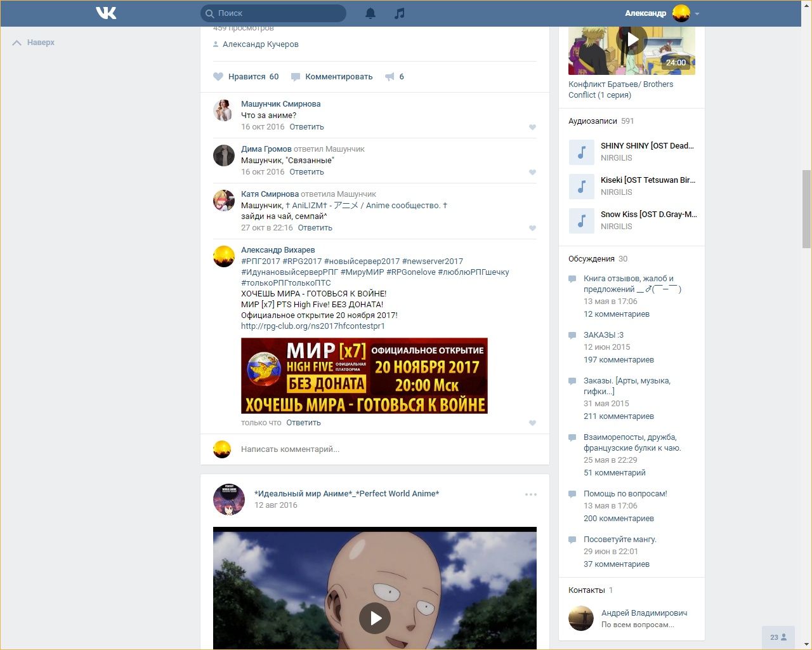Open the music player note icon
Viewport: 812px width, 650px height.
coord(399,13)
